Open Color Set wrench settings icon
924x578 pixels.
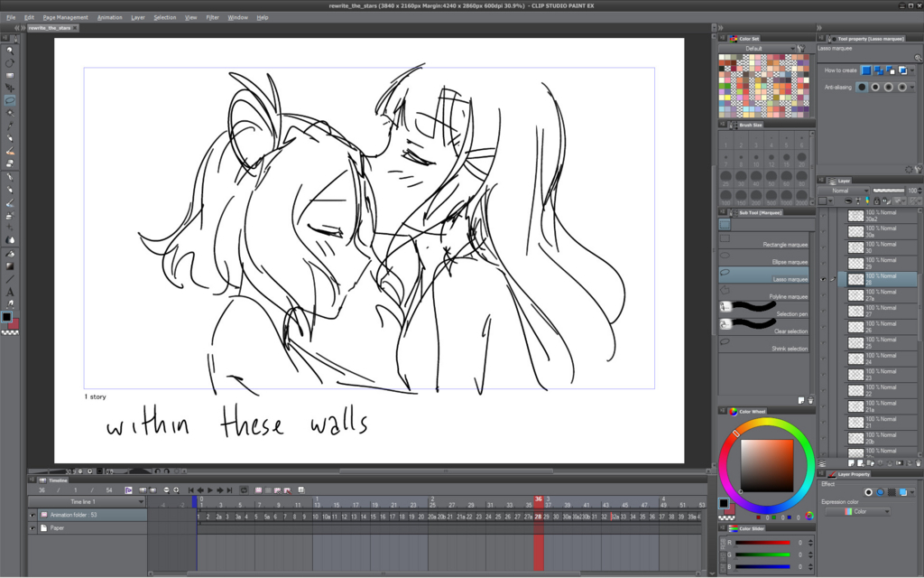[x=801, y=49]
